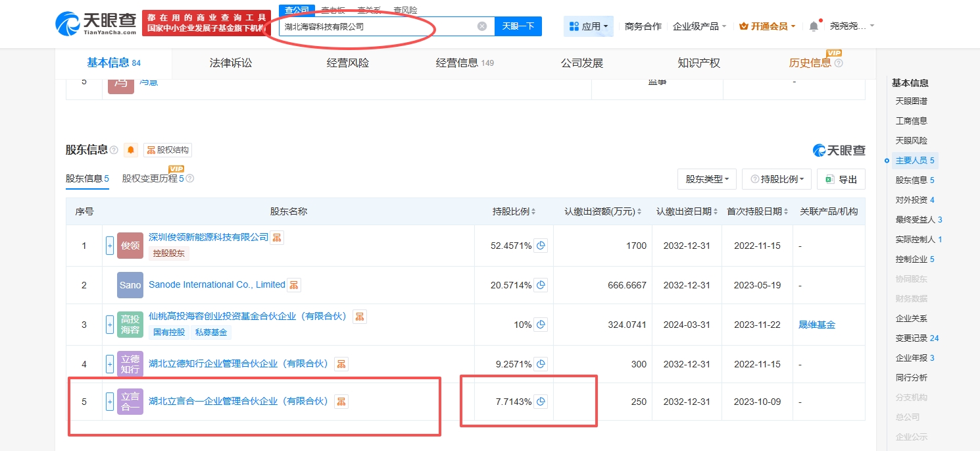
Task: Open the 应用 dropdown menu
Action: 589,26
